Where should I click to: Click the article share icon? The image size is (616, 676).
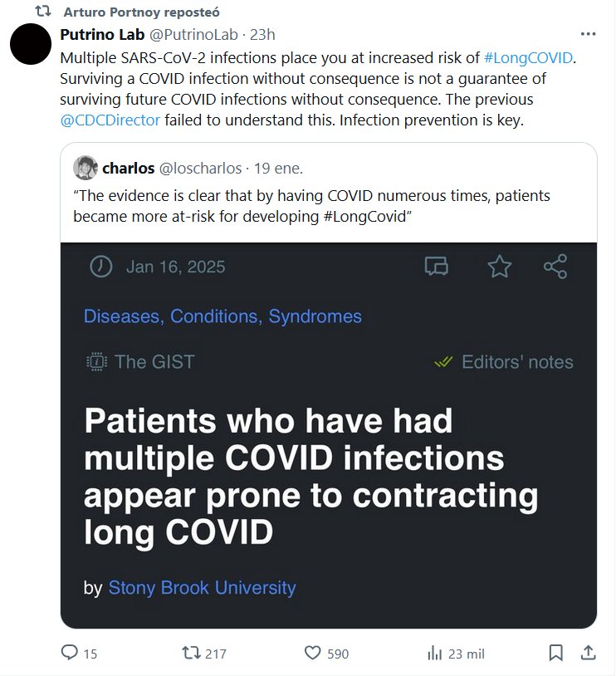pos(555,267)
